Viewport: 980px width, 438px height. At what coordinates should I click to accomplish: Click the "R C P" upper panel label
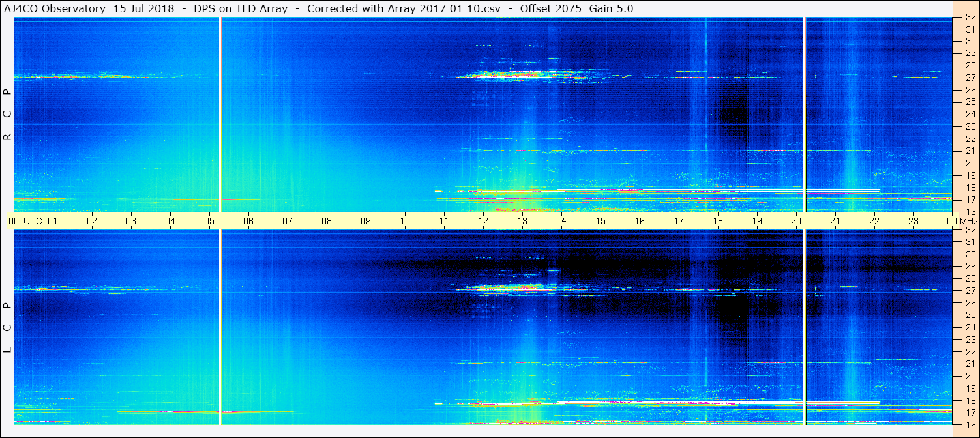8,115
